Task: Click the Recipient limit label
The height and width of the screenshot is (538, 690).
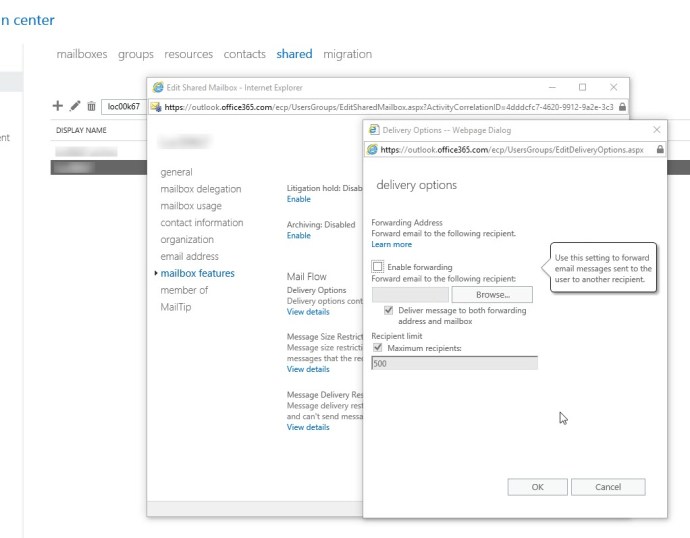Action: pos(396,336)
